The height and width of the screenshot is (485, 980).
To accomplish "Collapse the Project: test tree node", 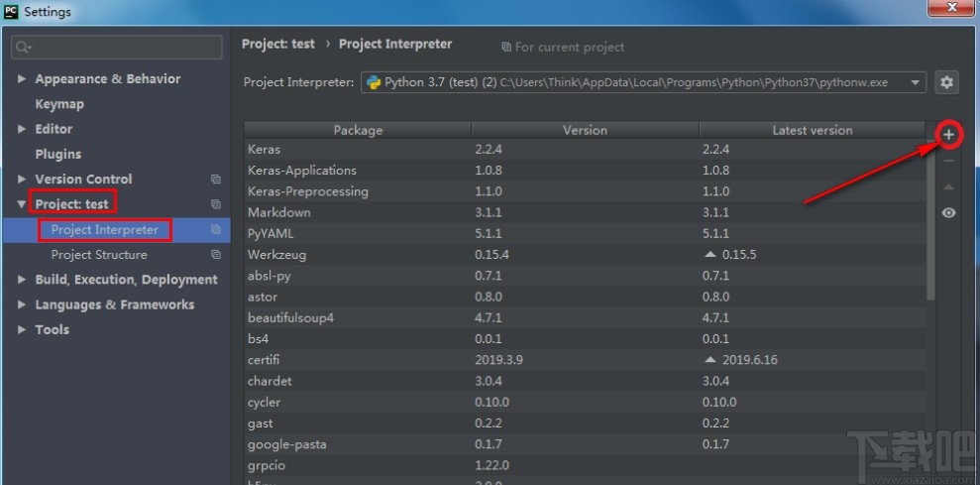I will pyautogui.click(x=22, y=204).
